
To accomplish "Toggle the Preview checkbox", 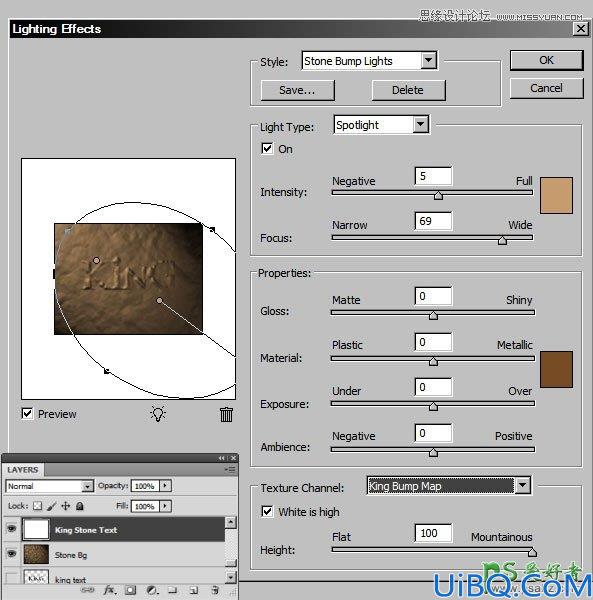I will point(27,414).
